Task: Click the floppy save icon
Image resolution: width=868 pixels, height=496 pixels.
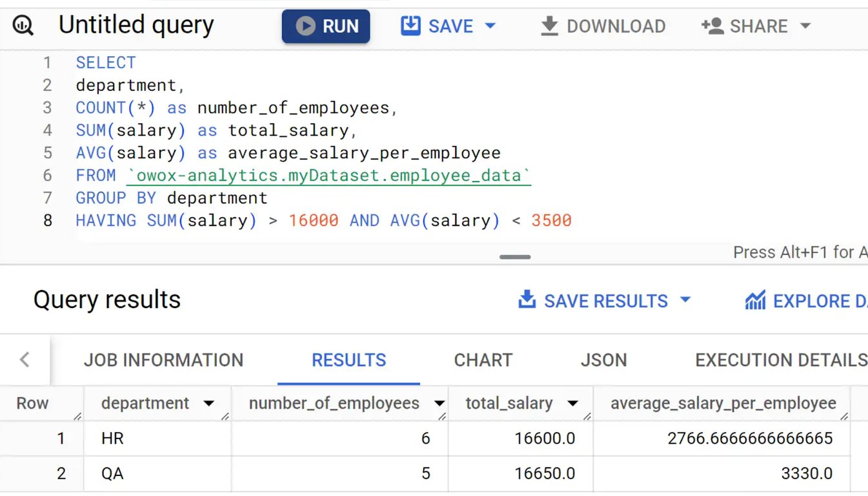Action: tap(410, 26)
